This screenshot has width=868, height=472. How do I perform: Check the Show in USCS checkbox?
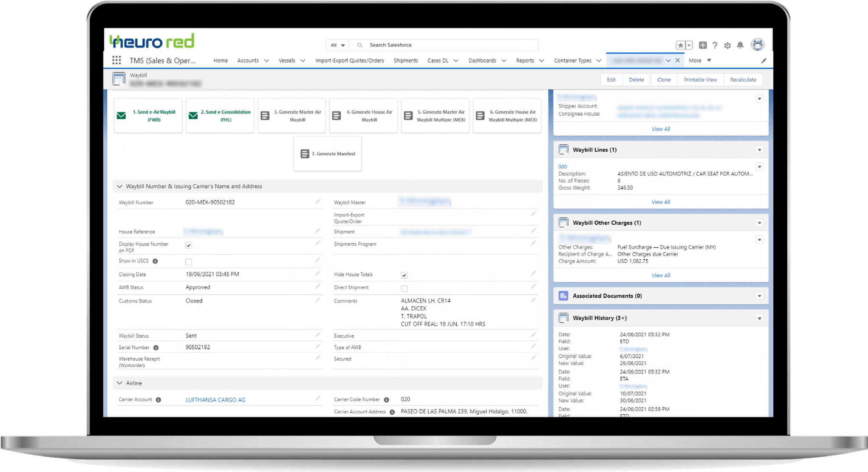(189, 262)
